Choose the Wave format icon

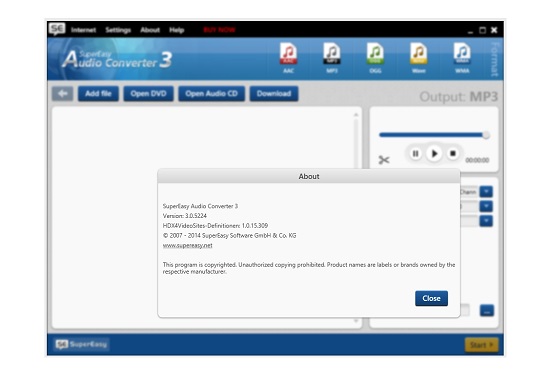coord(418,54)
